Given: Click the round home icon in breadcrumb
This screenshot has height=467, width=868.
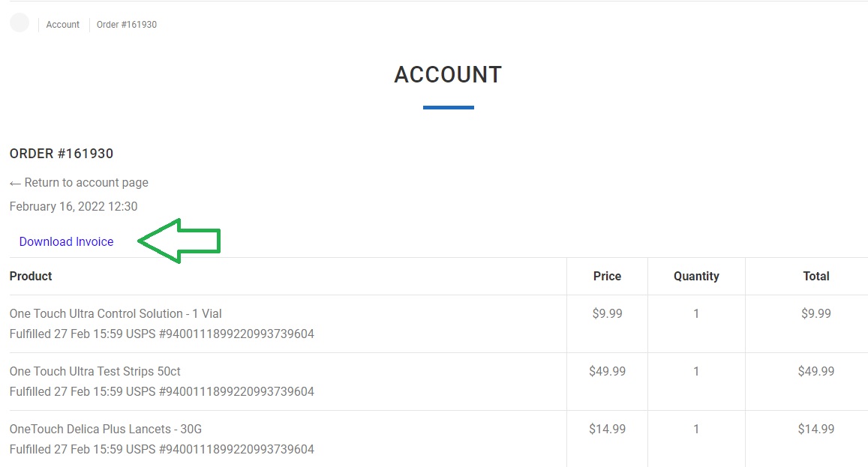Looking at the screenshot, I should (20, 23).
